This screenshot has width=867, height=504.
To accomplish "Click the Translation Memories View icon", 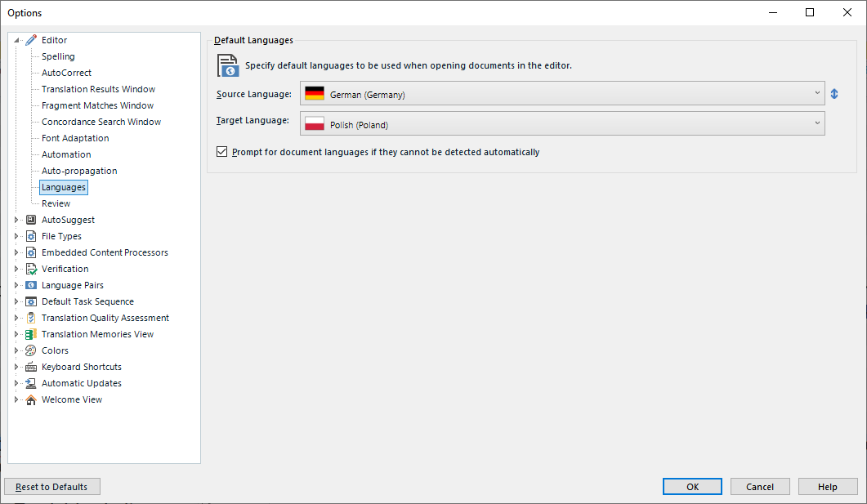I will [x=30, y=333].
